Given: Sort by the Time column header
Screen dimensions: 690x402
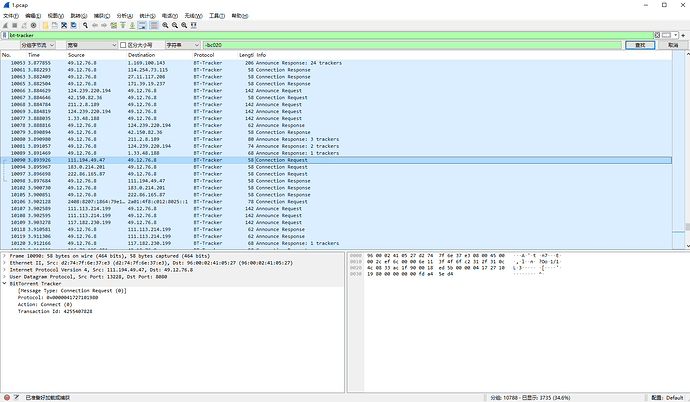Looking at the screenshot, I should tap(46, 55).
